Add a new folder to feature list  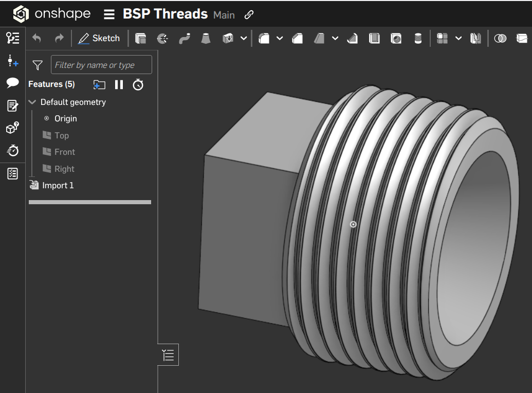click(x=99, y=84)
